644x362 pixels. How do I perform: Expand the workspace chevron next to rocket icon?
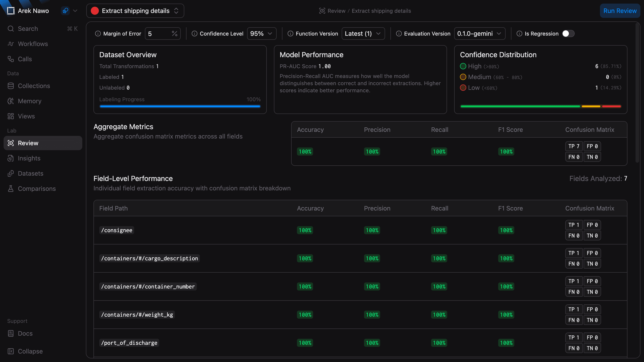[x=75, y=11]
